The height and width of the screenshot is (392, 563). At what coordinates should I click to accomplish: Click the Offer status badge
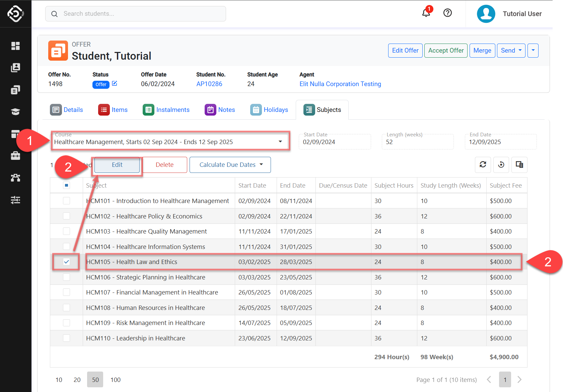click(x=101, y=84)
